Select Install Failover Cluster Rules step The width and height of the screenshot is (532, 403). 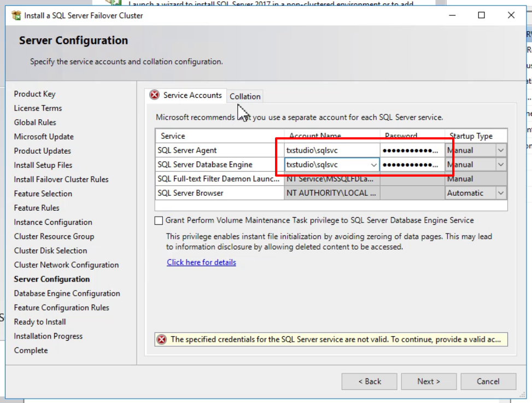coord(61,179)
